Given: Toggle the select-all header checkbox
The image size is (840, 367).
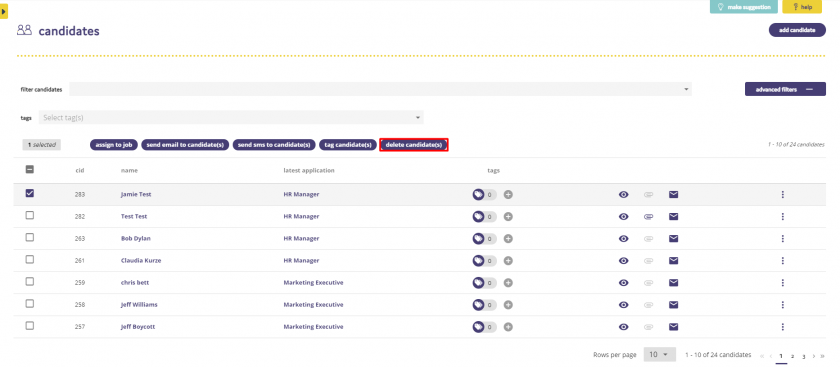Looking at the screenshot, I should point(30,169).
